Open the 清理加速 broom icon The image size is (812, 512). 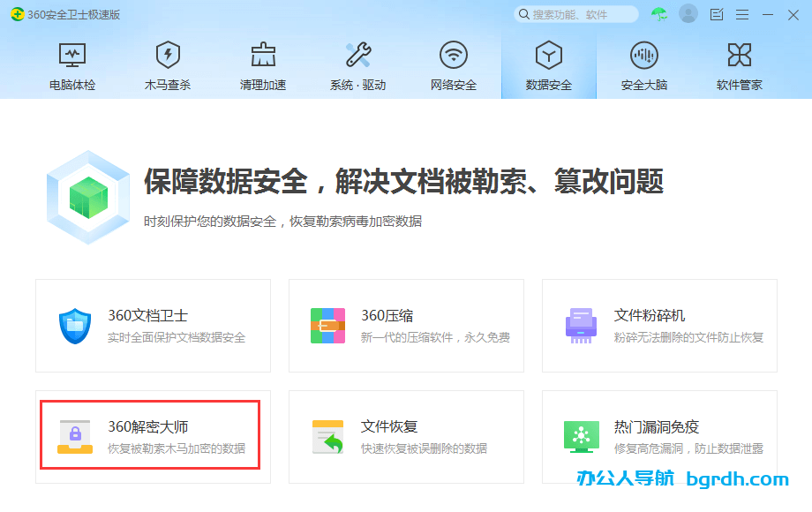point(261,55)
